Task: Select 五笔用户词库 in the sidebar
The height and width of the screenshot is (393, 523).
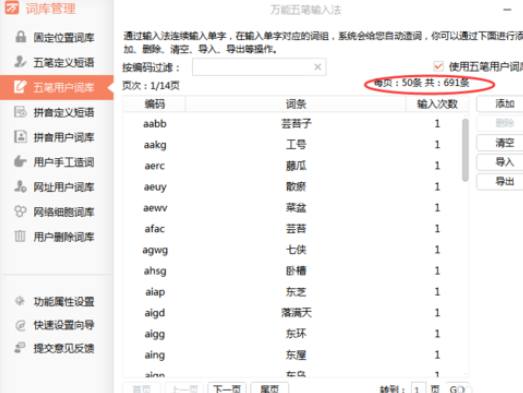Action: tap(57, 87)
